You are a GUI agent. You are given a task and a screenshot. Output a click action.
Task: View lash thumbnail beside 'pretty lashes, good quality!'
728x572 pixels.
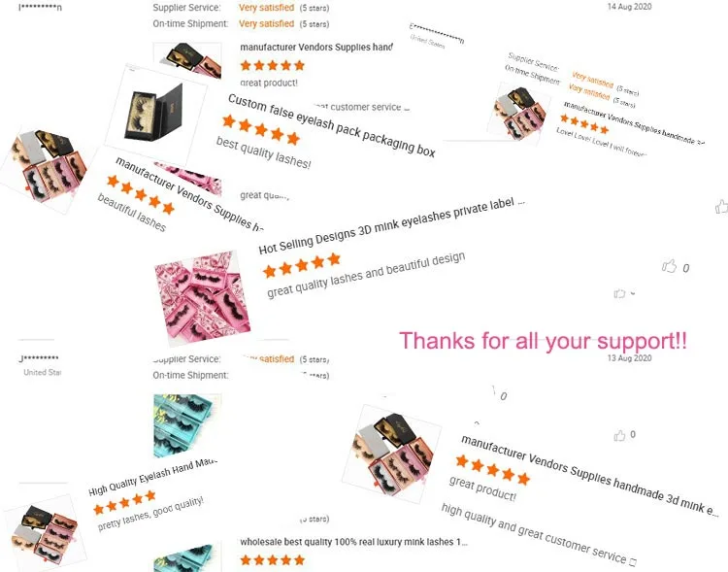point(45,534)
